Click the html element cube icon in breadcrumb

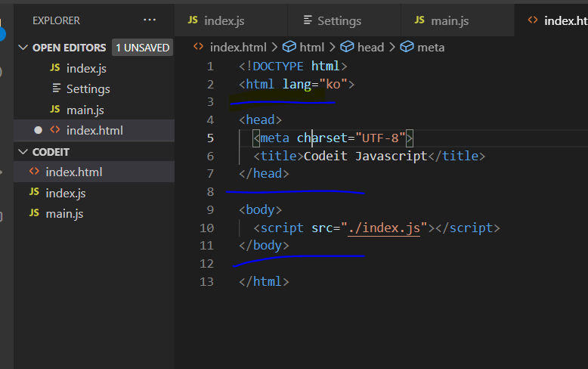pyautogui.click(x=289, y=47)
